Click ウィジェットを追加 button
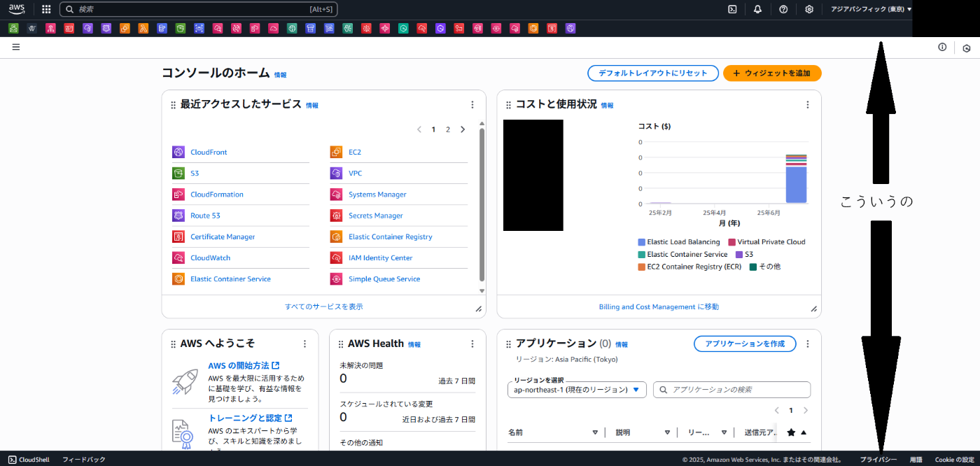 772,73
